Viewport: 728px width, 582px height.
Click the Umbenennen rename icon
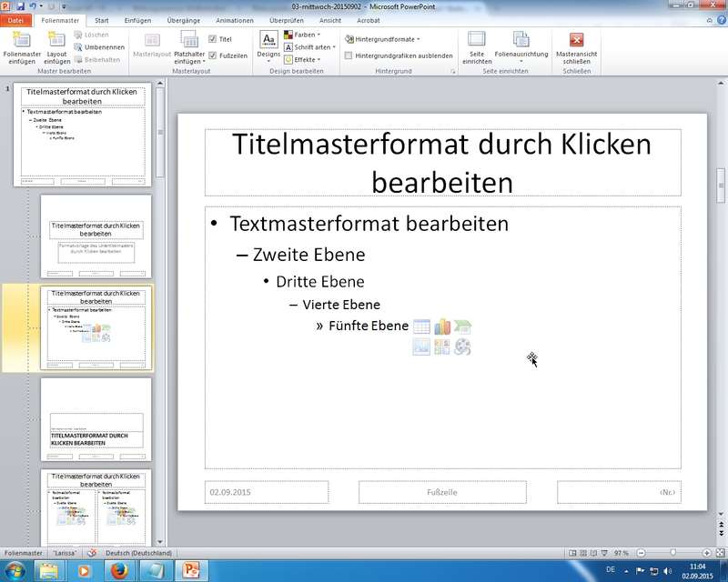(x=78, y=46)
